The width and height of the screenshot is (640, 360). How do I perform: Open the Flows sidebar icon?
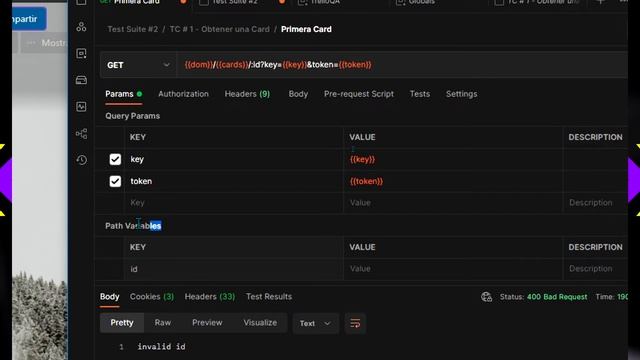[x=81, y=133]
